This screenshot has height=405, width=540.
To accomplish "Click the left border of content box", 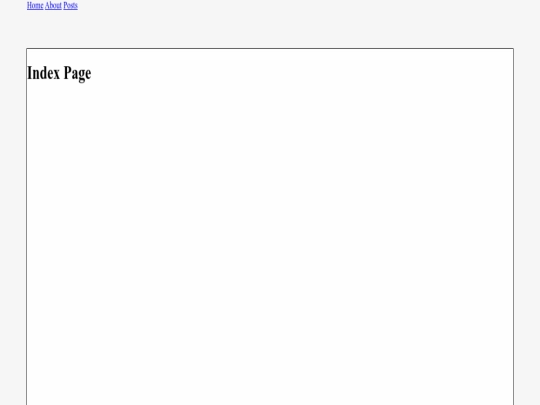I will coord(27,227).
